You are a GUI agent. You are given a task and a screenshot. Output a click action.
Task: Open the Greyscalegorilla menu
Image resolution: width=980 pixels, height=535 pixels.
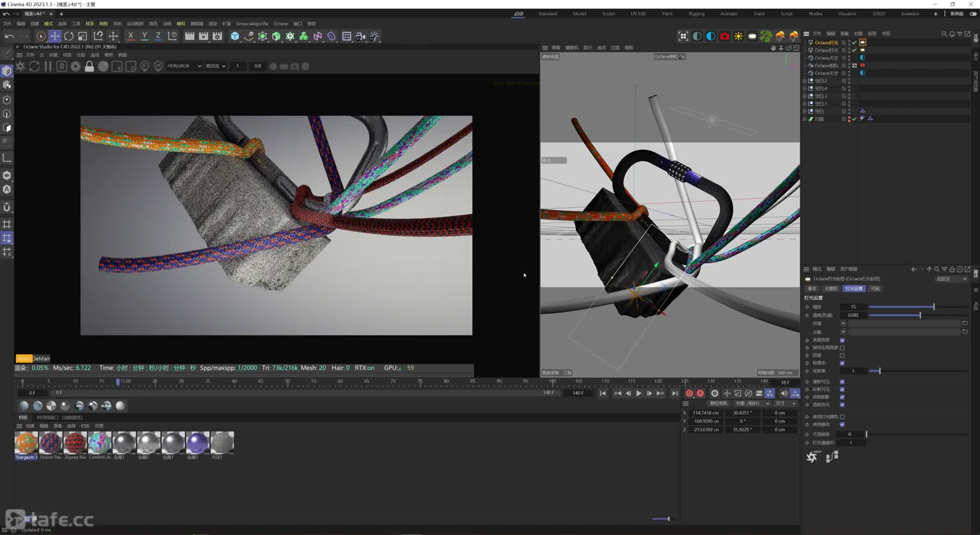252,23
